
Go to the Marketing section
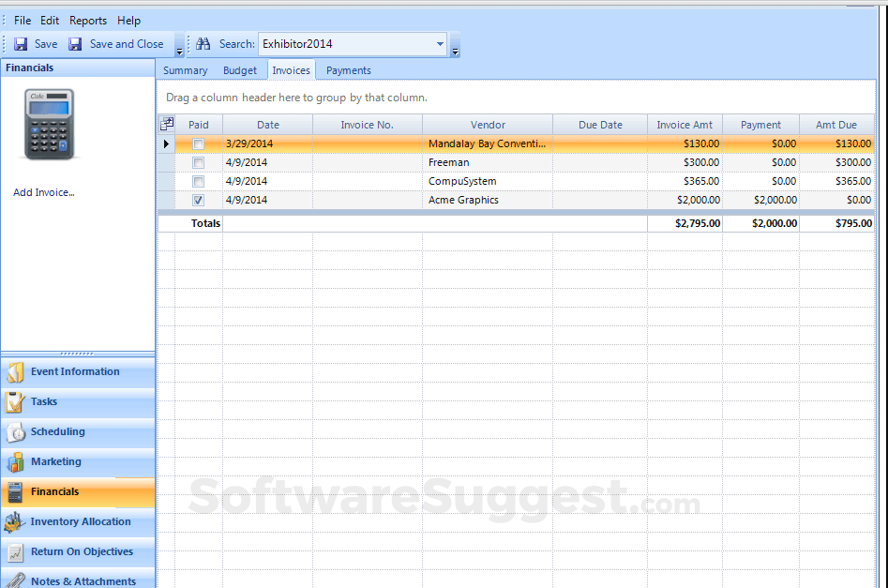tap(56, 462)
